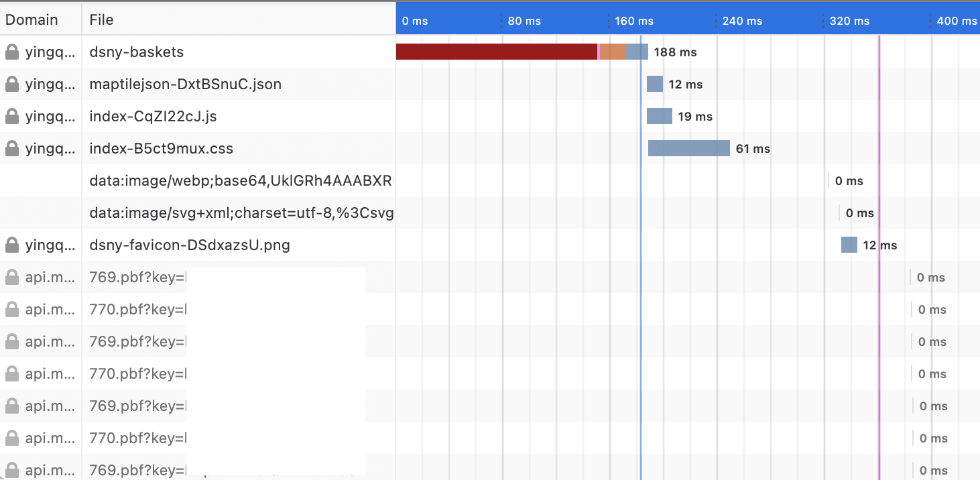The width and height of the screenshot is (980, 480).
Task: Click the orange segment of the dsny-baskets bar
Action: coord(613,52)
